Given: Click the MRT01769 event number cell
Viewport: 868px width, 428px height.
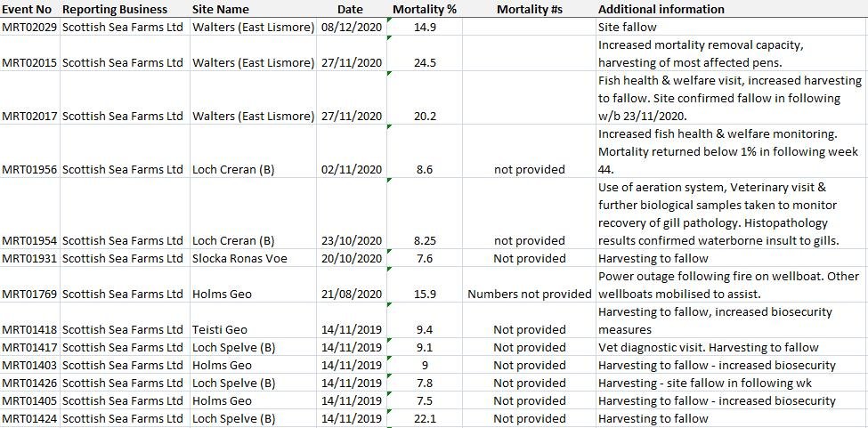Looking at the screenshot, I should [29, 294].
